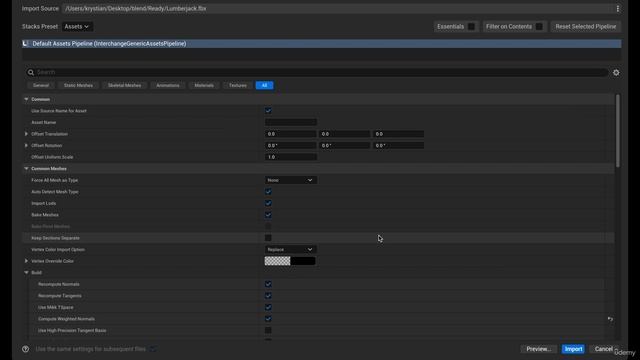Click the Cancel button
This screenshot has height=360, width=640.
click(x=604, y=349)
